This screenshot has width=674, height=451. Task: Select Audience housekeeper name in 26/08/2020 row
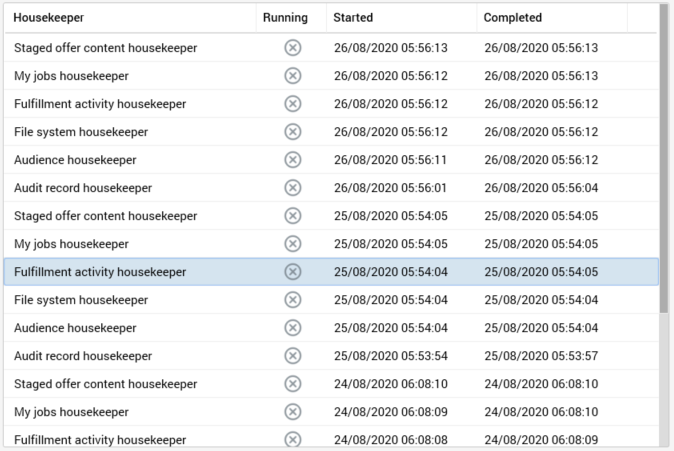click(x=75, y=160)
